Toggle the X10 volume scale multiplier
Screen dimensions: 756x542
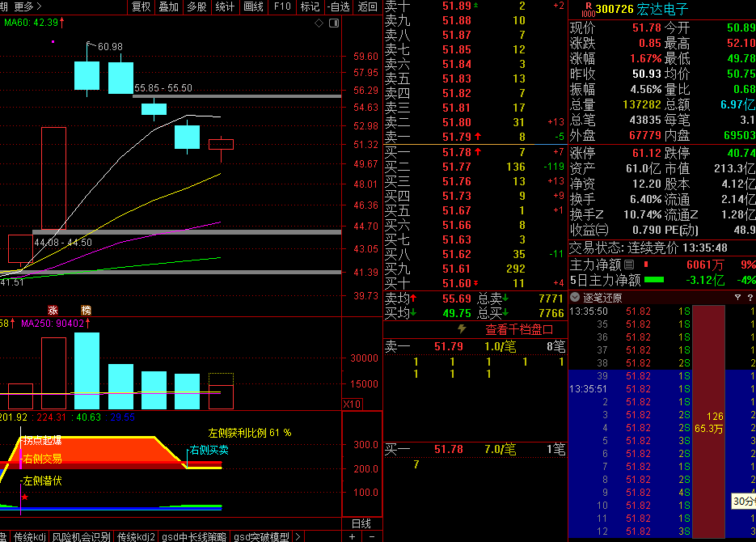[x=352, y=404]
